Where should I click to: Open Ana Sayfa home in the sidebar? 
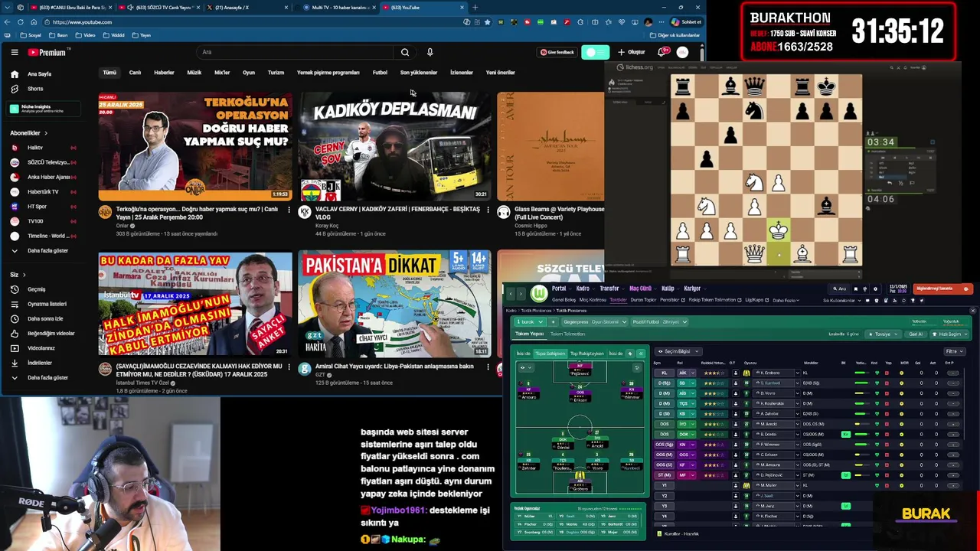[x=40, y=74]
